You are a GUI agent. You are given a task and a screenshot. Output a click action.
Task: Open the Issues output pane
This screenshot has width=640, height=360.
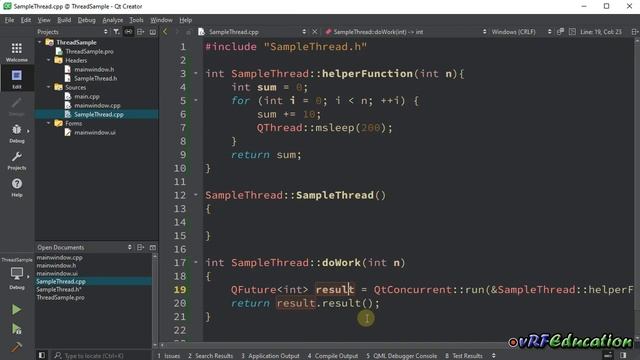tap(169, 356)
